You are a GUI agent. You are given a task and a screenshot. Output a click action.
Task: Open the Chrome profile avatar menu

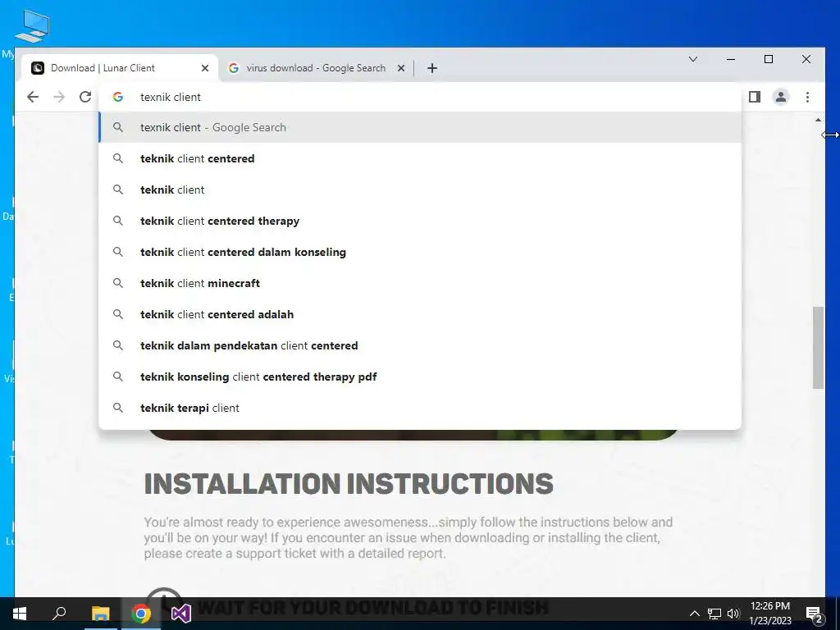tap(781, 97)
